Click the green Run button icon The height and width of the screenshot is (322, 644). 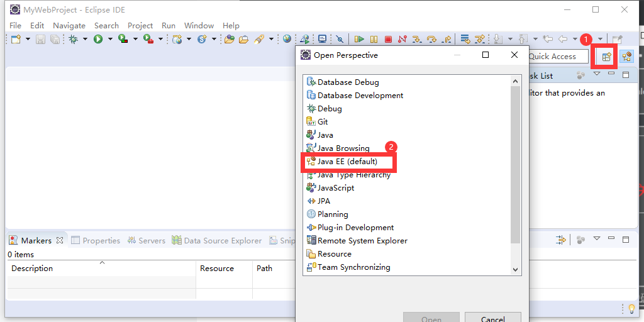97,39
